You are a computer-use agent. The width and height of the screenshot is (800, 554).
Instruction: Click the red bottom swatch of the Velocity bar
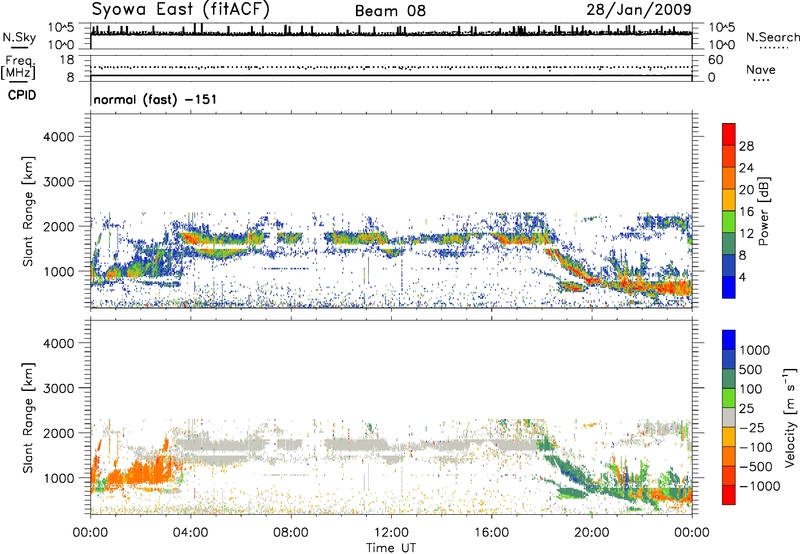coord(729,495)
